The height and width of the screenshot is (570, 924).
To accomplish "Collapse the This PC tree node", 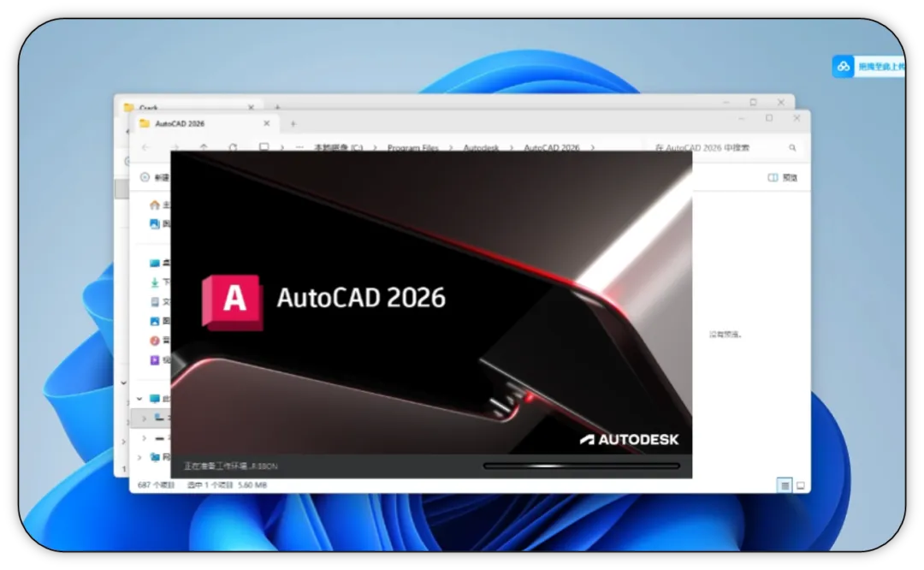I will click(139, 399).
